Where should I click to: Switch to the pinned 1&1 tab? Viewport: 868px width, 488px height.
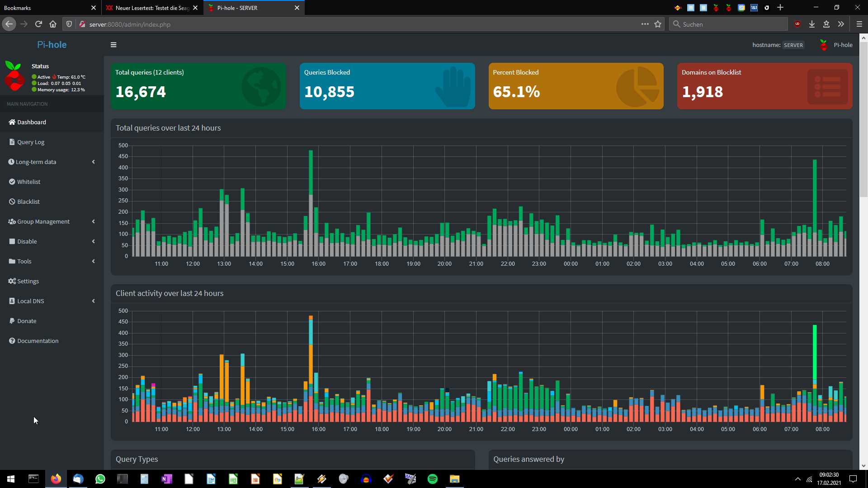click(x=754, y=8)
